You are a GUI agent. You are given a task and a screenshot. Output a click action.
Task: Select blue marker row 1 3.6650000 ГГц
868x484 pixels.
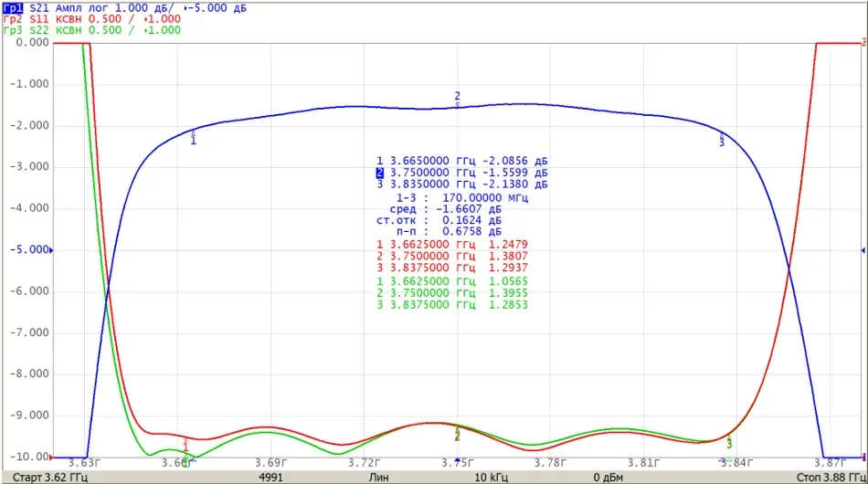click(462, 161)
